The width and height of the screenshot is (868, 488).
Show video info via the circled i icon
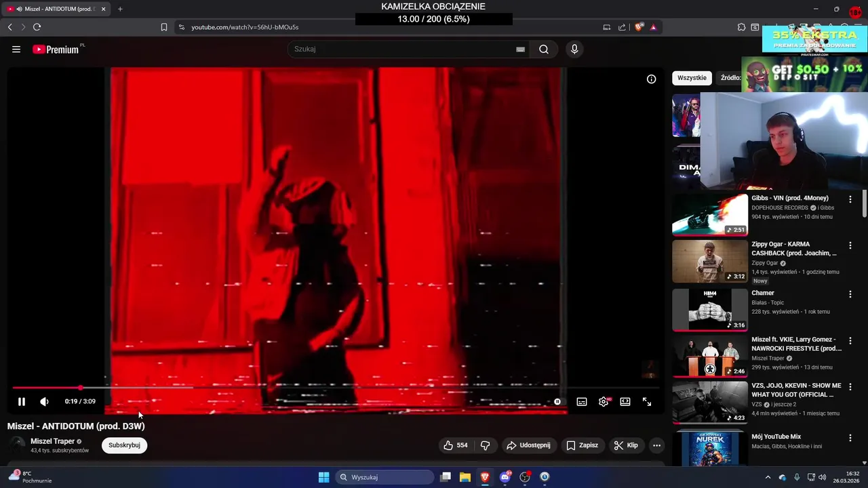click(x=651, y=79)
